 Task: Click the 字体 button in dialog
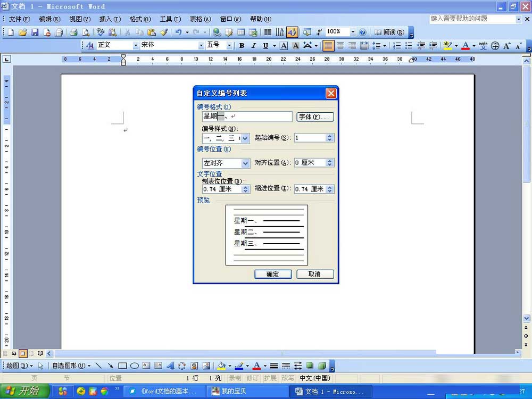click(315, 117)
